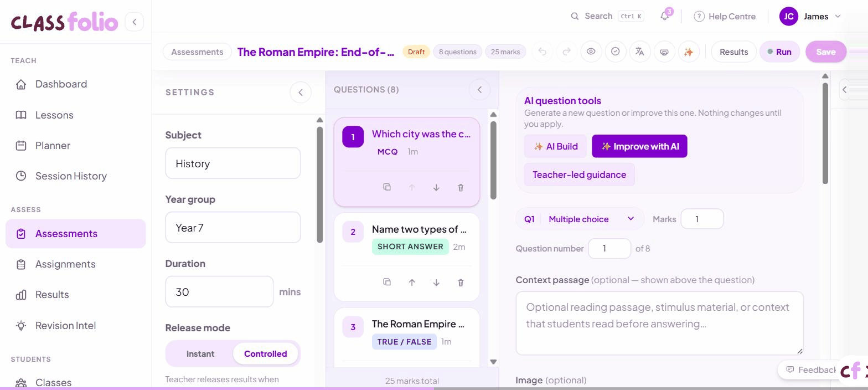The width and height of the screenshot is (868, 390).
Task: Click the Dashboard home icon
Action: pyautogui.click(x=21, y=84)
